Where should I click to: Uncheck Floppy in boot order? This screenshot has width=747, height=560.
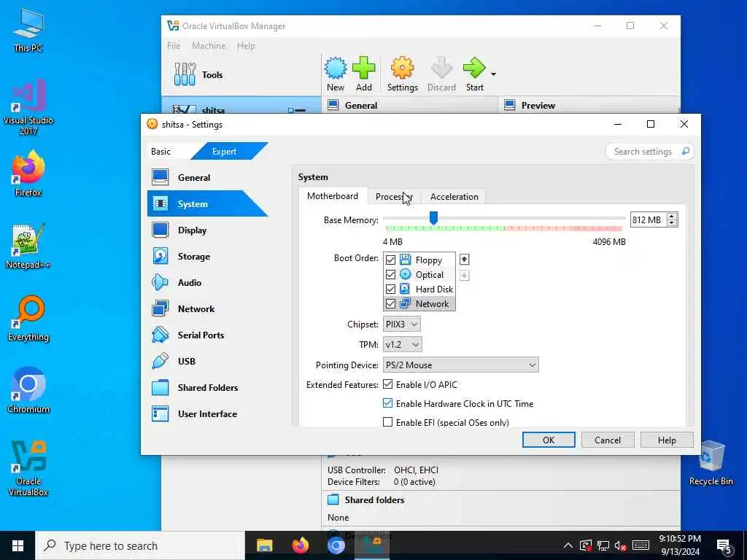click(x=391, y=260)
